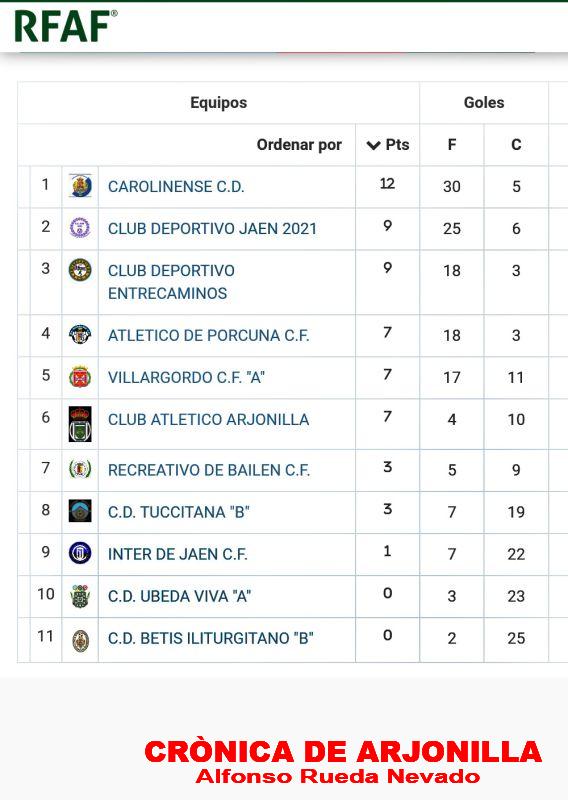
Task: Open the INTER DE JAEN C.F. link
Action: tap(178, 554)
